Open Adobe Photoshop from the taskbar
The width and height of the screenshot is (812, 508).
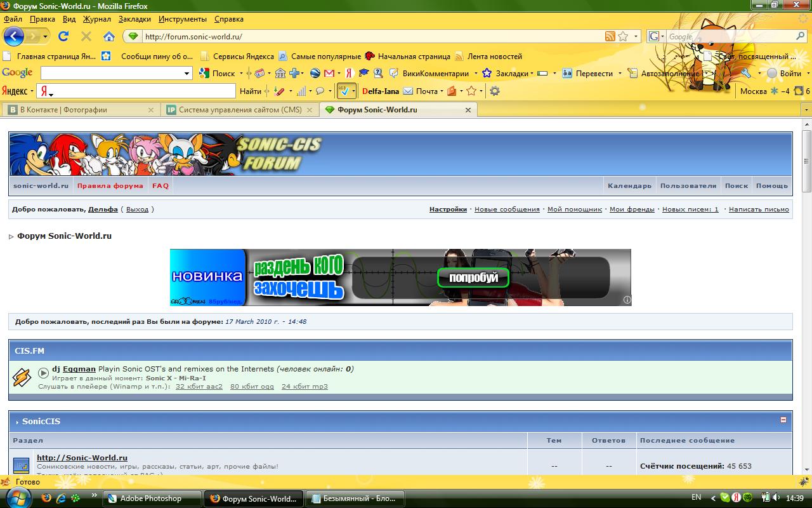click(x=151, y=498)
